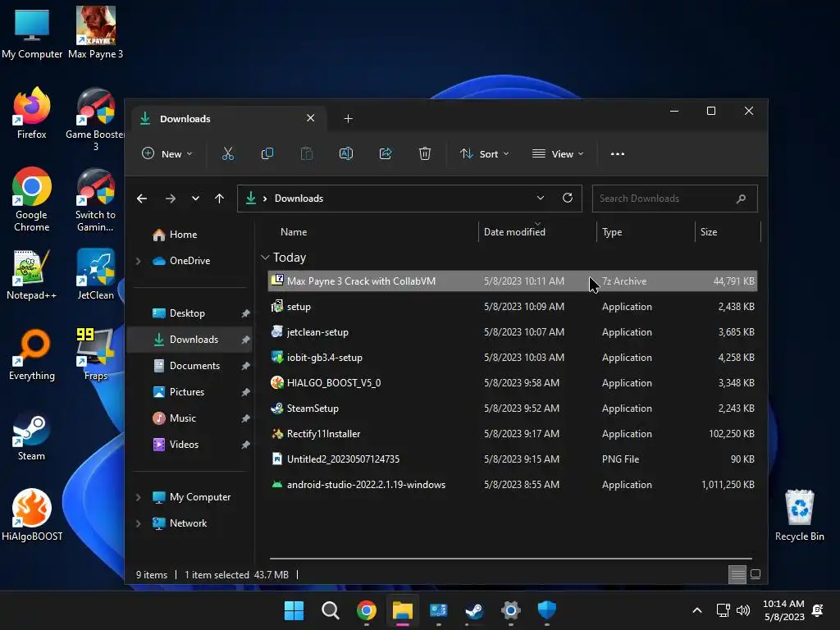Go back with the left arrow
840x630 pixels.
click(142, 199)
